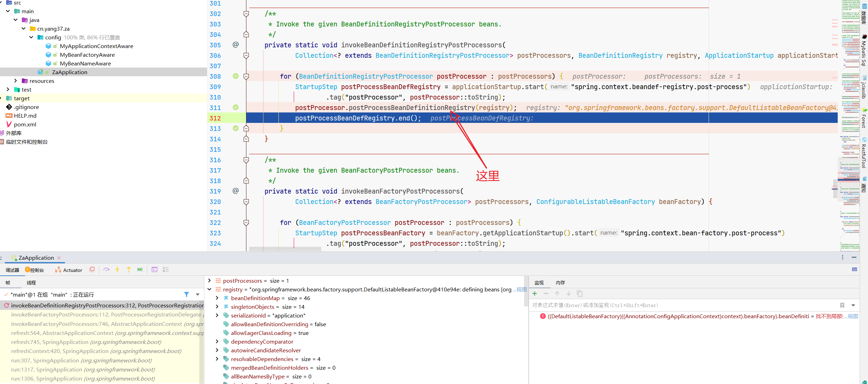Toggle the breakpoint at line 311
This screenshot has height=384, width=868.
pyautogui.click(x=236, y=107)
